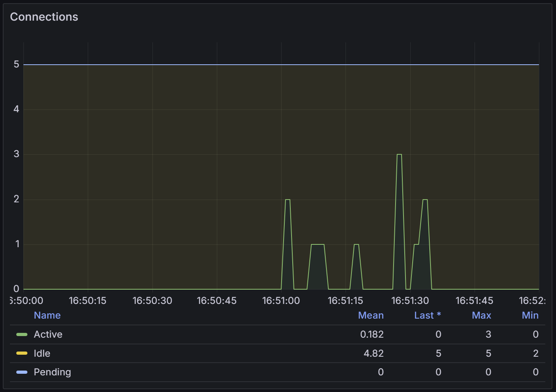This screenshot has height=392, width=556.
Task: Click the yellow Idle series color swatch
Action: 22,353
